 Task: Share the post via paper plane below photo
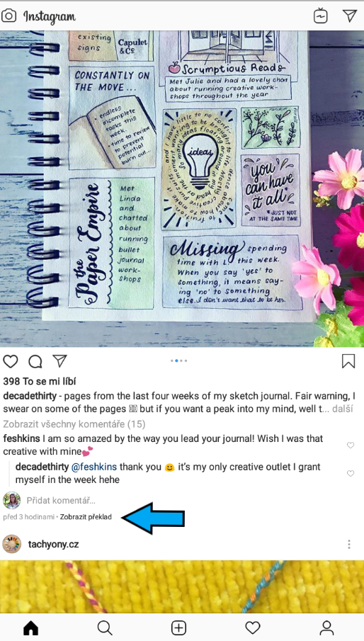59,361
